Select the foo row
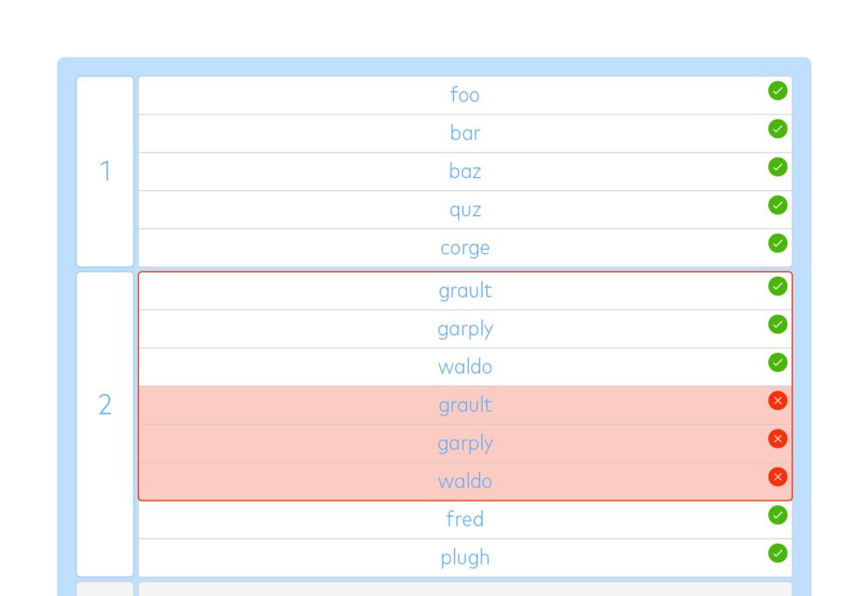The width and height of the screenshot is (868, 596). 465,95
